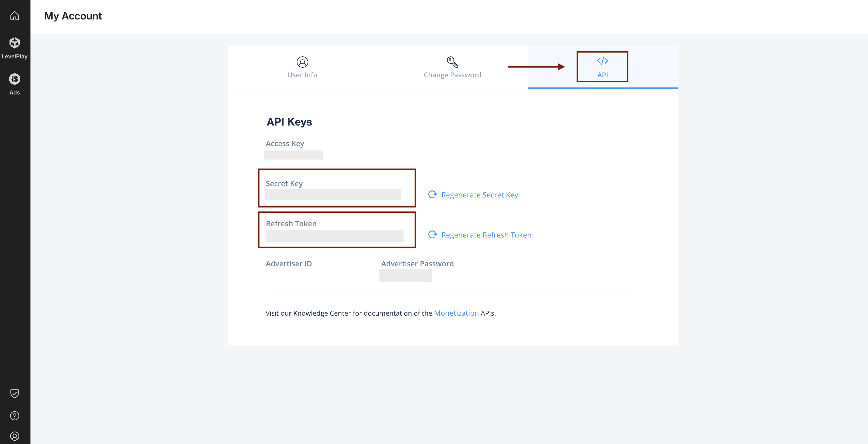Click the regenerate icon beside Secret Key
This screenshot has height=444, width=868.
tap(432, 194)
